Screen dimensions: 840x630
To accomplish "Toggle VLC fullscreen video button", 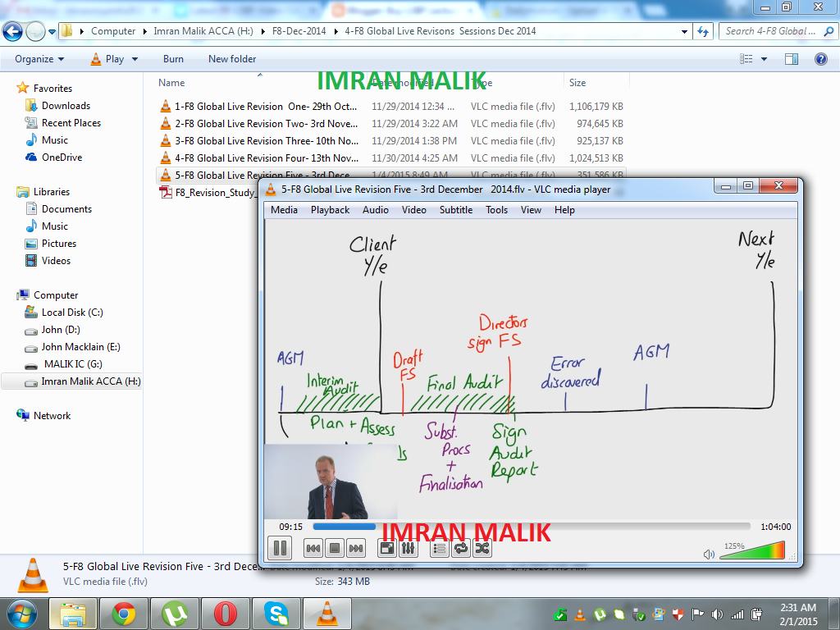I will point(387,548).
